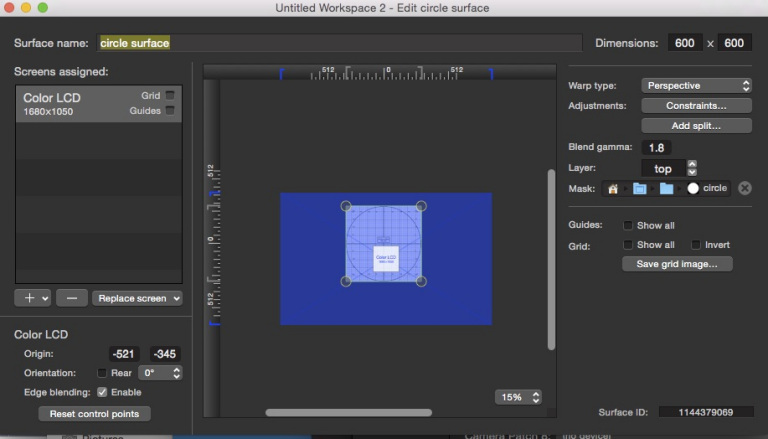The height and width of the screenshot is (439, 768).
Task: Enable the Edge blending checkbox
Action: click(102, 392)
